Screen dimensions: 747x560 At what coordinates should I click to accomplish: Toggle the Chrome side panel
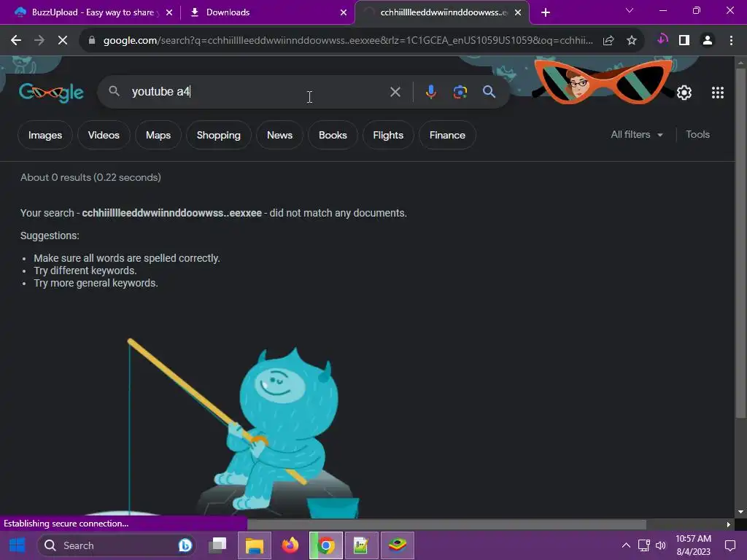tap(684, 41)
